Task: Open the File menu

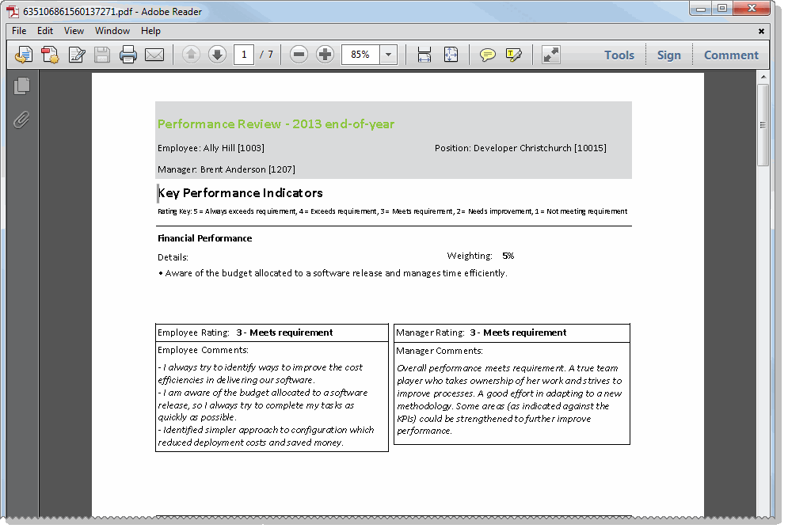Action: pos(19,31)
